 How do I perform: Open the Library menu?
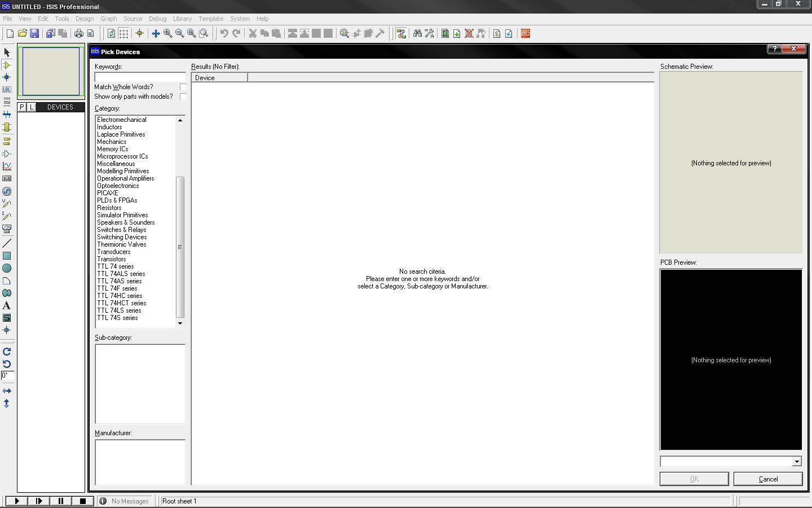point(182,19)
